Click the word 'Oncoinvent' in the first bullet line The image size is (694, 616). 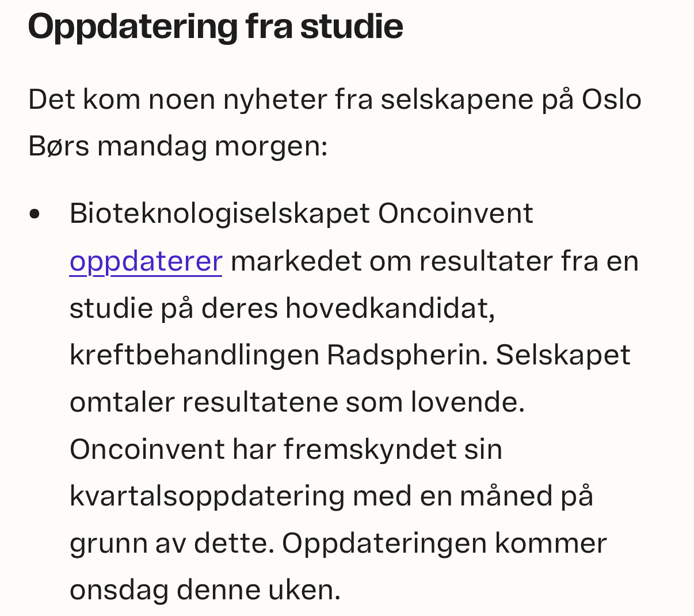coord(456,214)
